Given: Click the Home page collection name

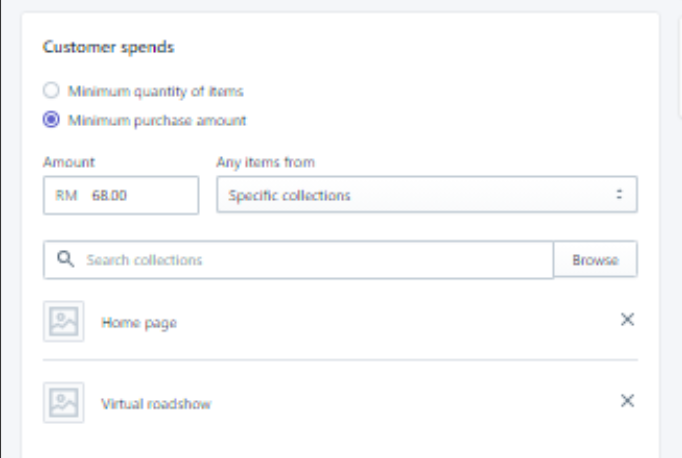Looking at the screenshot, I should pyautogui.click(x=139, y=323).
